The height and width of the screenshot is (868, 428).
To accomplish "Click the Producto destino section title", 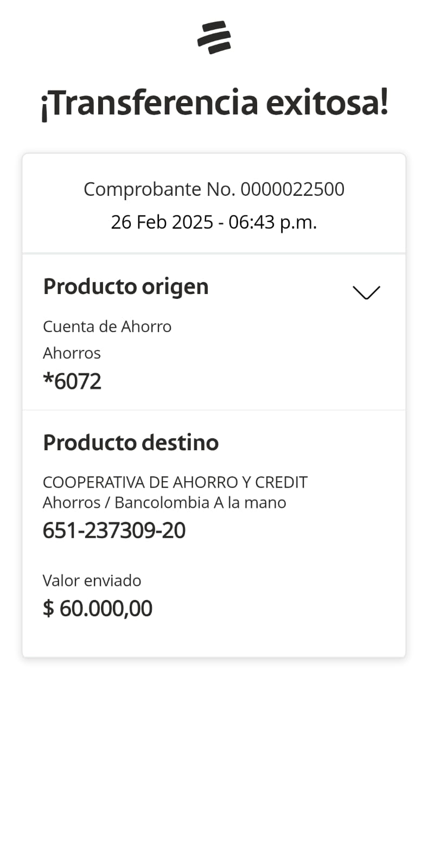I will click(x=131, y=443).
